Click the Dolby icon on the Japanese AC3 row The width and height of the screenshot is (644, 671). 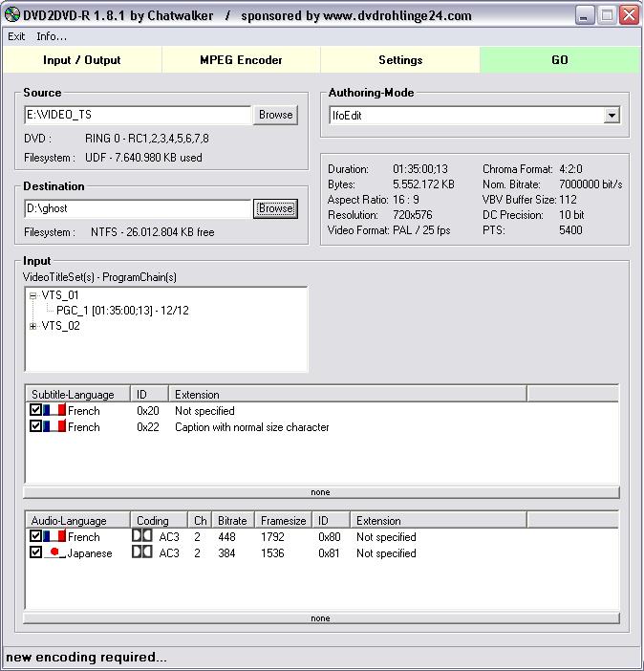pos(142,552)
